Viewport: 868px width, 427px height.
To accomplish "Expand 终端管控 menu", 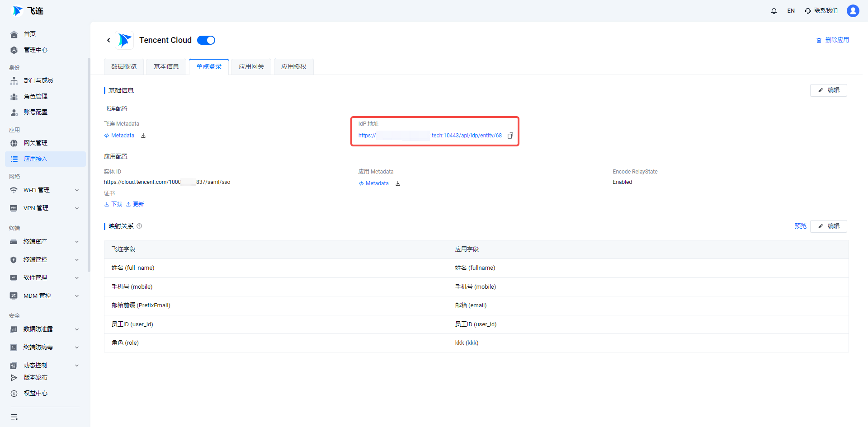I will 45,260.
